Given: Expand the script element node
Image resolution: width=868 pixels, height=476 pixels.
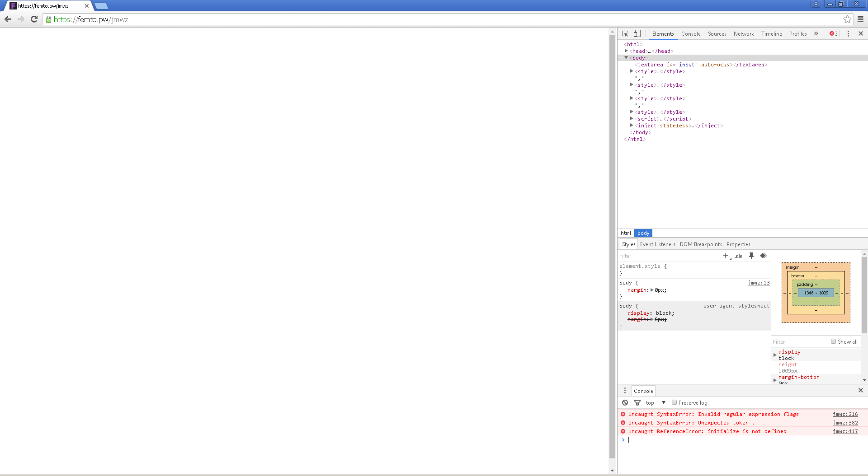Looking at the screenshot, I should coord(632,119).
